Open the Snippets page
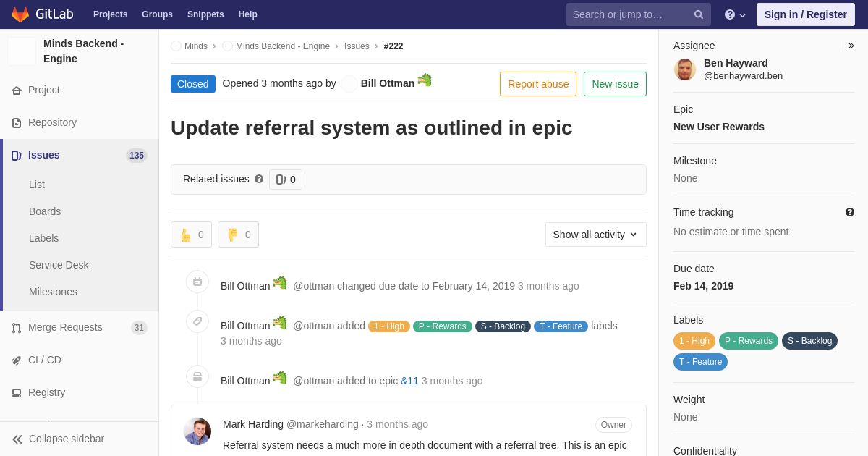The image size is (868, 456). (205, 14)
